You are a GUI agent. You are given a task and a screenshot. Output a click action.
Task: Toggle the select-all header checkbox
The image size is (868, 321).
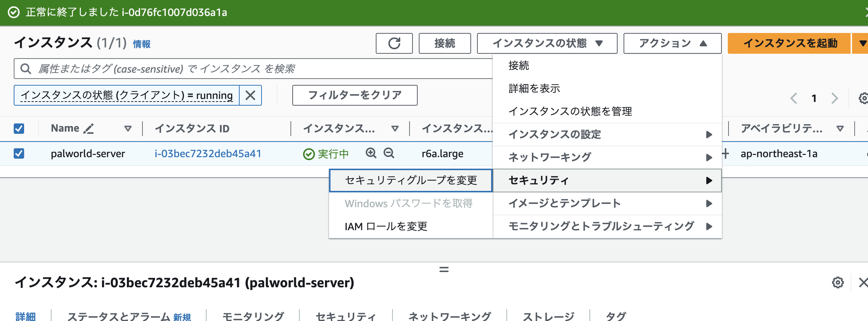pos(19,129)
